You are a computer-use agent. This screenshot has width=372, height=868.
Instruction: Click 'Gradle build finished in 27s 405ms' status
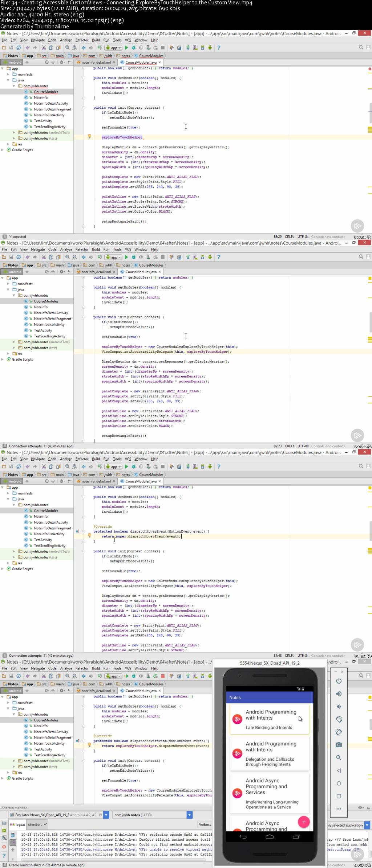[x=47, y=865]
